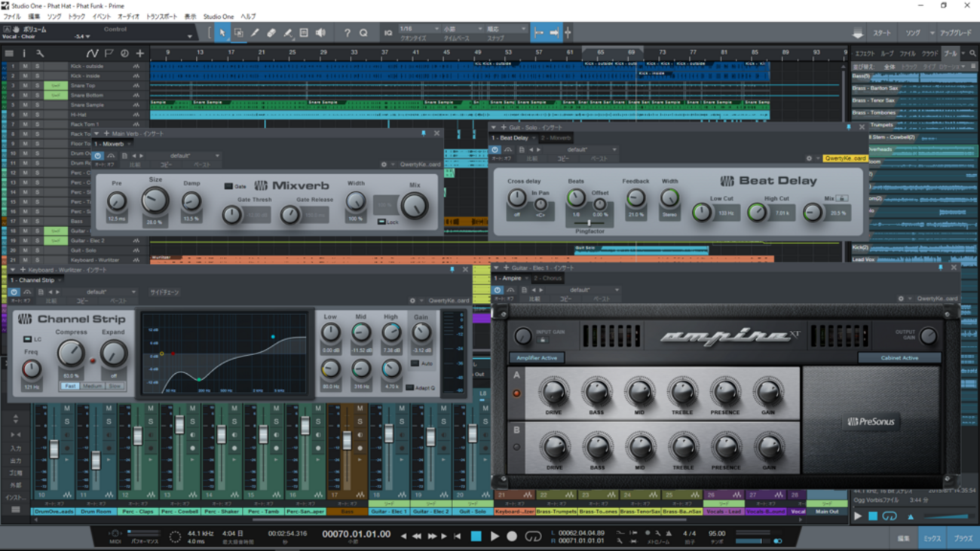Collapse the Main Verb insert window
Image resolution: width=980 pixels, height=551 pixels.
point(96,133)
